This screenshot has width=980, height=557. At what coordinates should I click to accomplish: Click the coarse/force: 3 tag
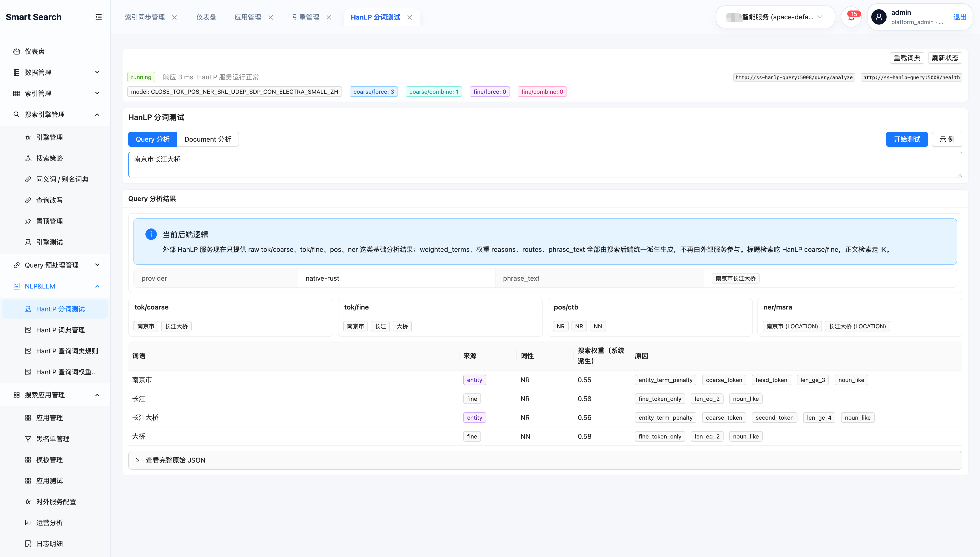coord(373,91)
